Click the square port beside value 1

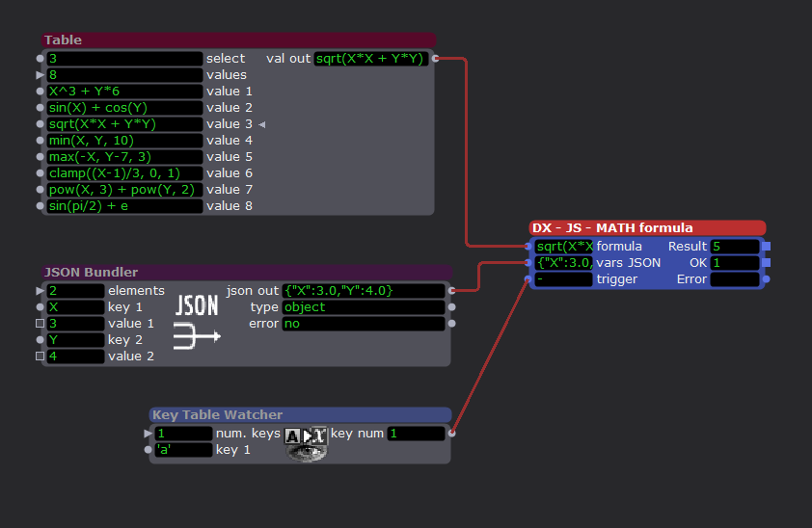[40, 324]
